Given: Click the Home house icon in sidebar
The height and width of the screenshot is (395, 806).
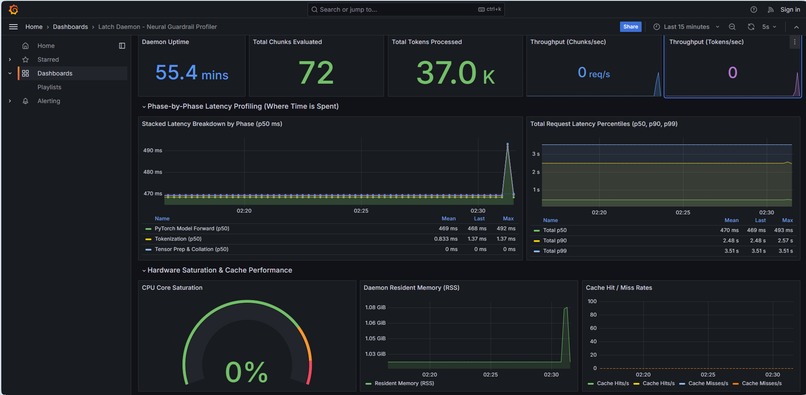Looking at the screenshot, I should click(x=25, y=46).
